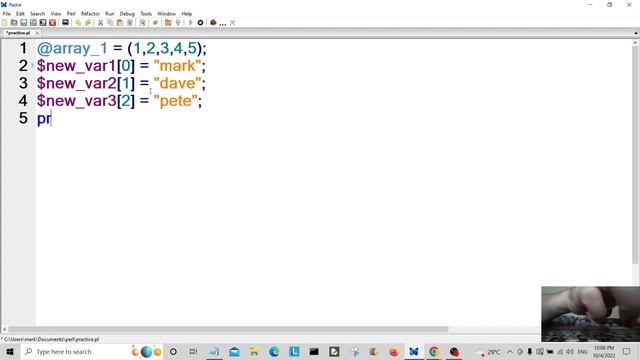Click on "mark" string in line 2
The height and width of the screenshot is (360, 640).
point(178,66)
